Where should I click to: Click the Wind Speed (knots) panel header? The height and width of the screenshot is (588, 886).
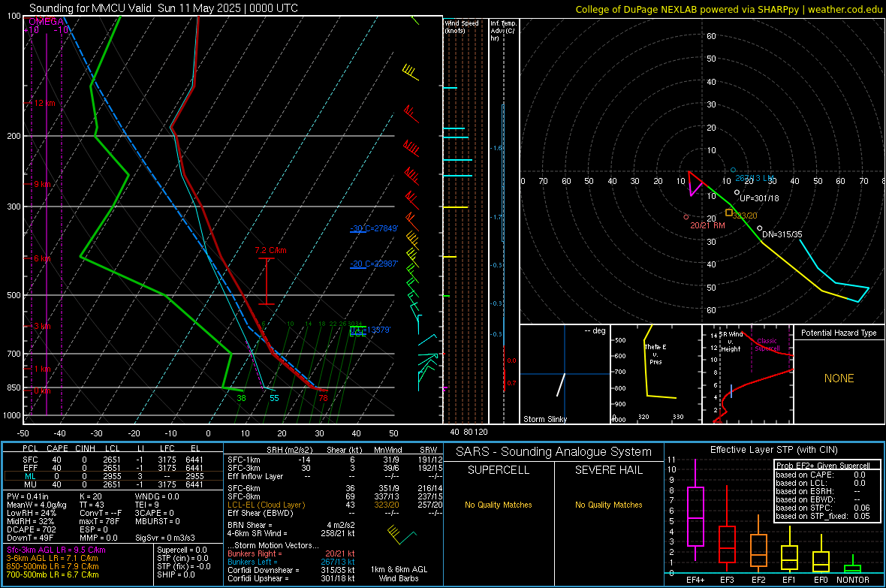[x=462, y=26]
